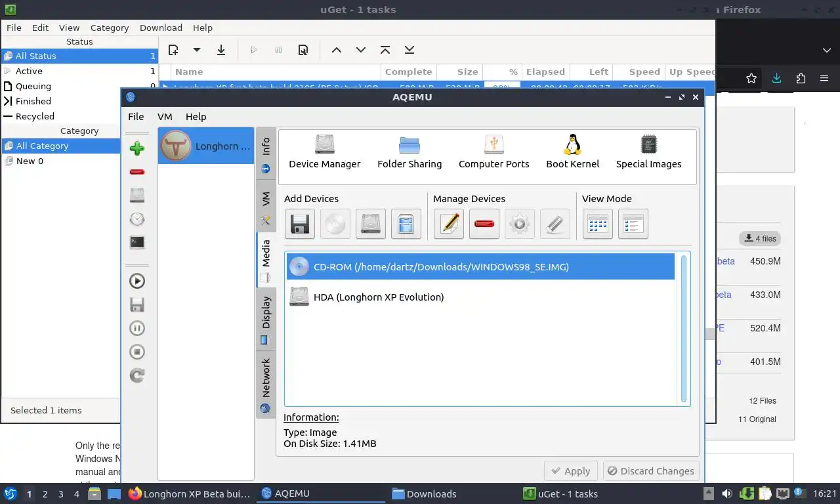Image resolution: width=840 pixels, height=504 pixels.
Task: Add a hard disk device
Action: (x=371, y=224)
